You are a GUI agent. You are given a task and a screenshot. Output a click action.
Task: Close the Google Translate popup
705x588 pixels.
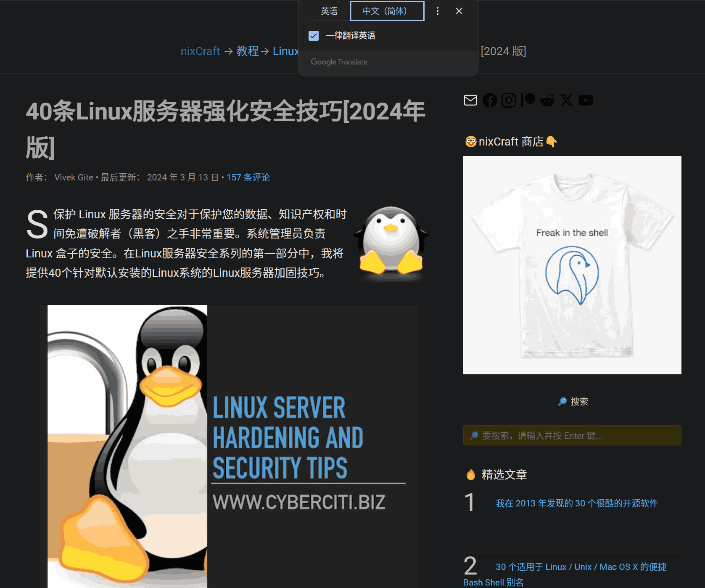(x=459, y=11)
